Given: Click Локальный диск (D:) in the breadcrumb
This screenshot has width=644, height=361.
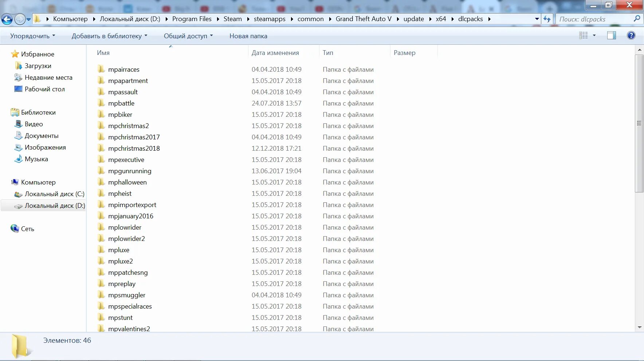Looking at the screenshot, I should (x=130, y=19).
